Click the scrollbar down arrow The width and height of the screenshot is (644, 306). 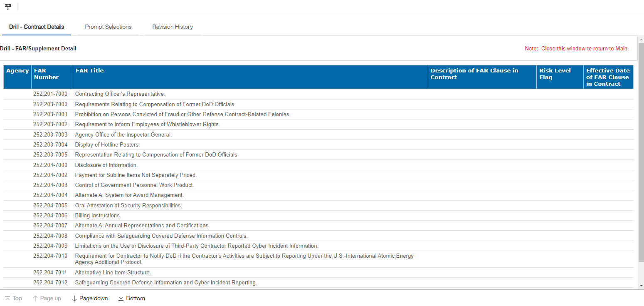click(641, 286)
